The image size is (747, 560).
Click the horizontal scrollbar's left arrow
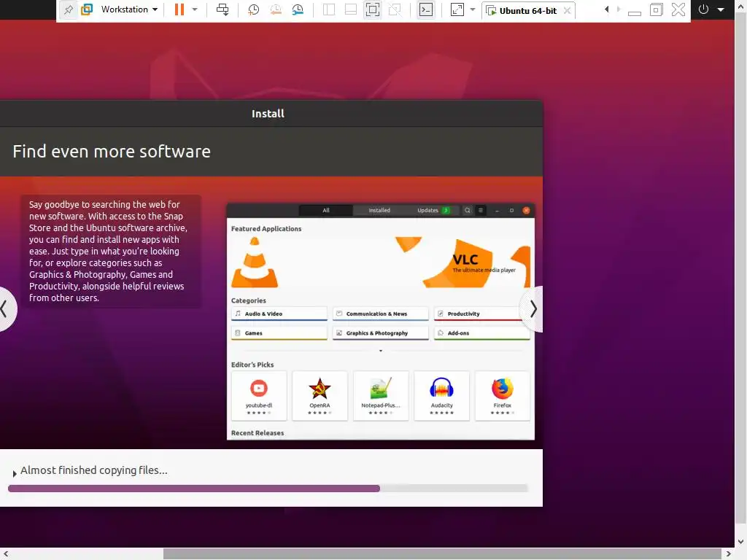[x=6, y=554]
